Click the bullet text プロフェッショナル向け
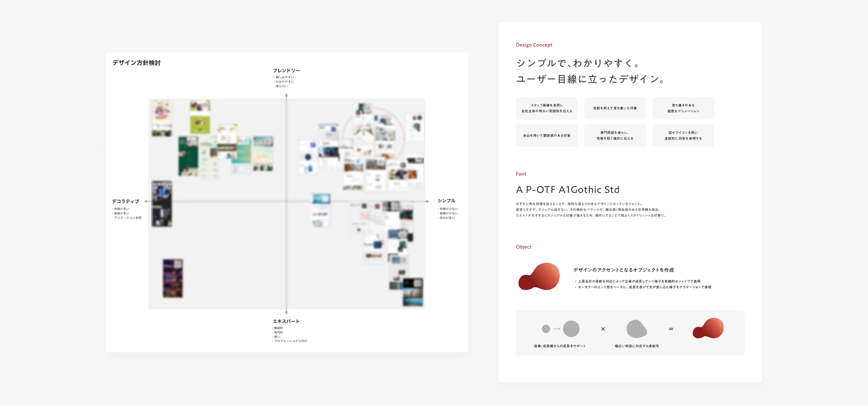 [x=290, y=341]
